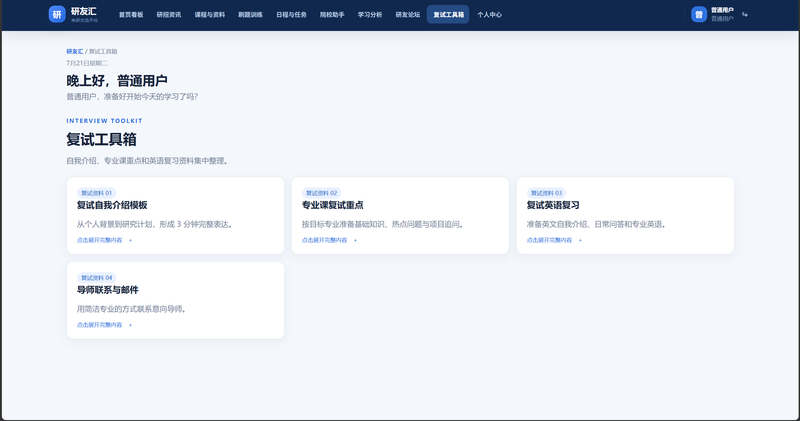Click the 复试英语复习 card title
Screen dimensions: 800x421
pos(553,205)
